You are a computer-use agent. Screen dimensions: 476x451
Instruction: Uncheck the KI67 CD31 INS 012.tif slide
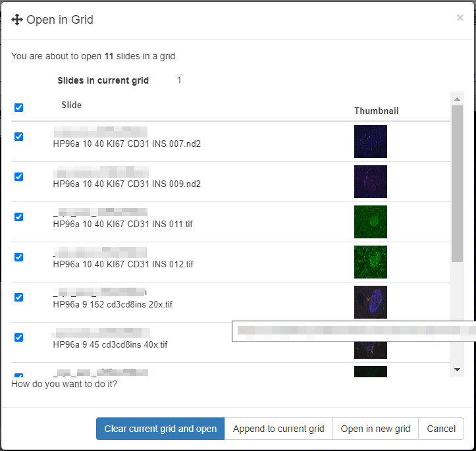[x=18, y=257]
